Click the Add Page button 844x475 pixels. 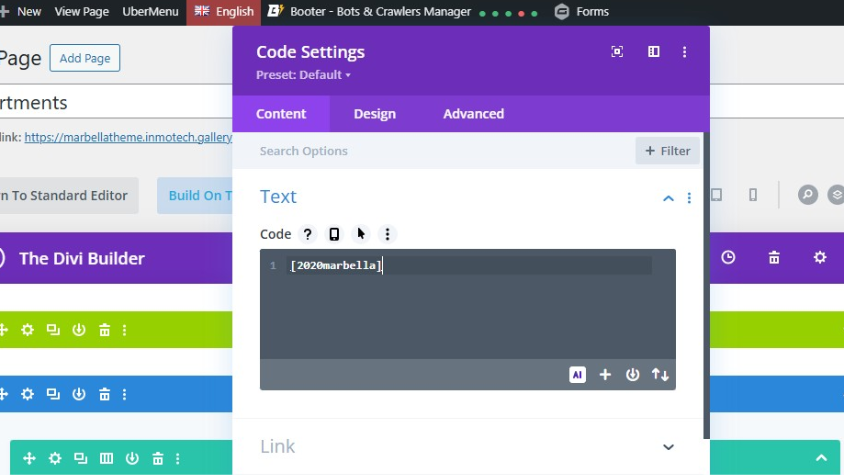(85, 58)
